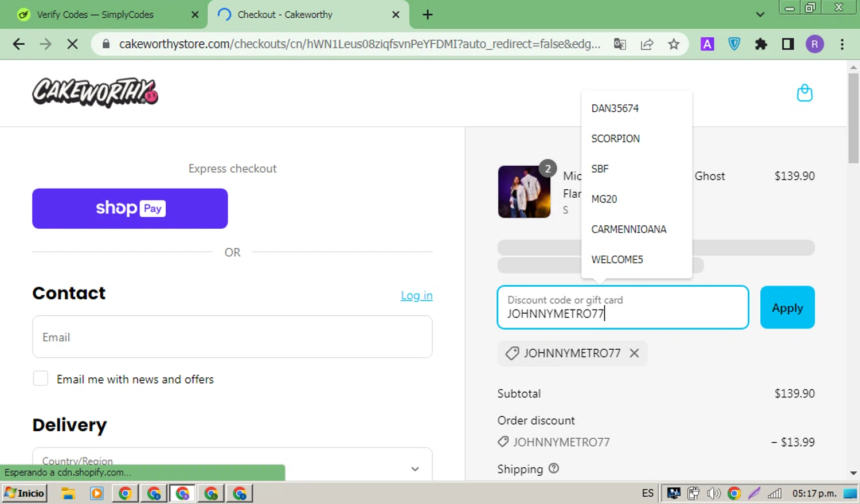Remove applied JOHNNYMETRO77 code tag
Image resolution: width=860 pixels, height=504 pixels.
634,353
